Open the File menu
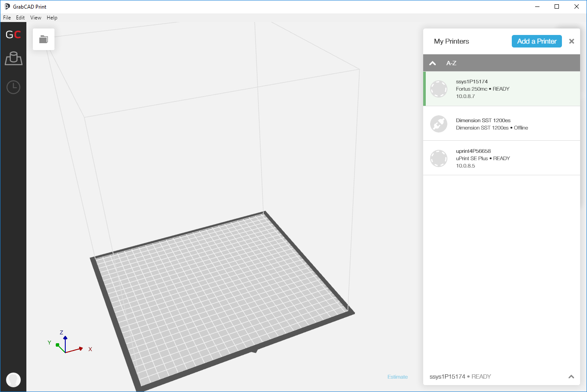Screen dimensions: 587x392 [x=7, y=18]
